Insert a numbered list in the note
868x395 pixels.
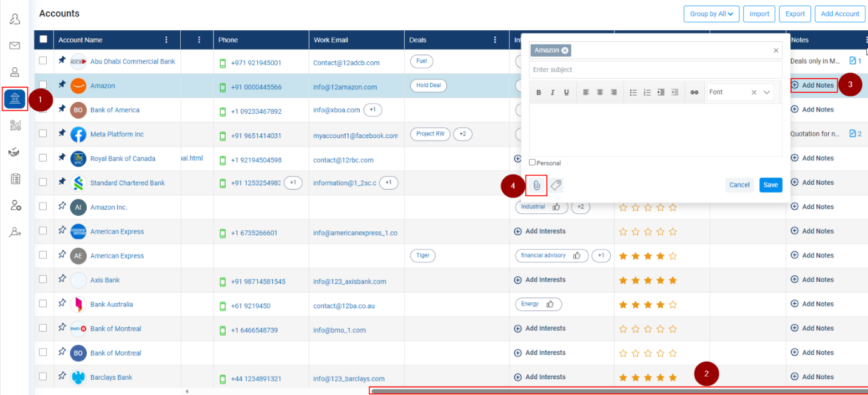tap(647, 93)
